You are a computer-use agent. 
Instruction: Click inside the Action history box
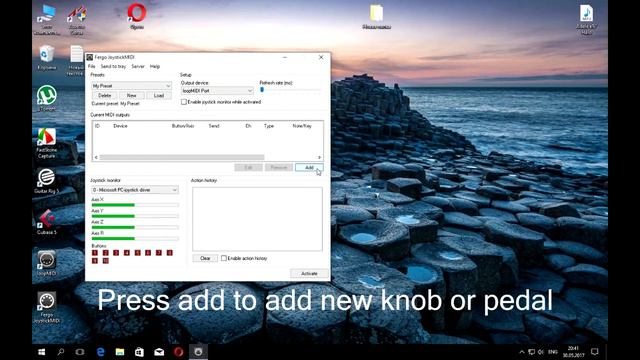[257, 219]
